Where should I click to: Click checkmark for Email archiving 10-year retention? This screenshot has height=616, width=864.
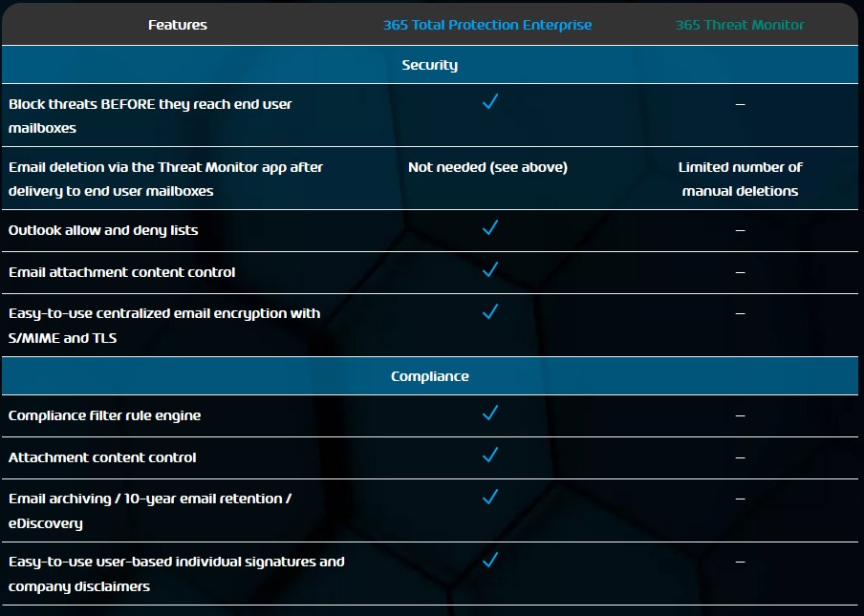490,497
